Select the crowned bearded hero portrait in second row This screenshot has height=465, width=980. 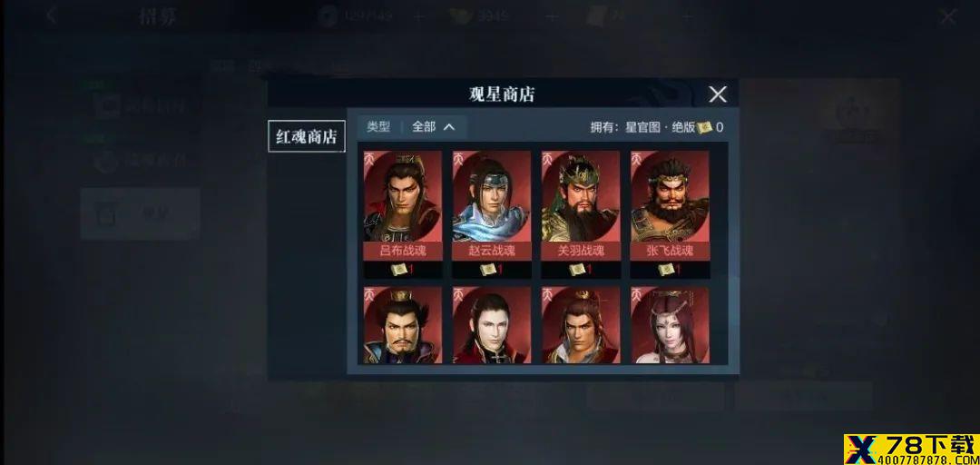click(x=403, y=325)
